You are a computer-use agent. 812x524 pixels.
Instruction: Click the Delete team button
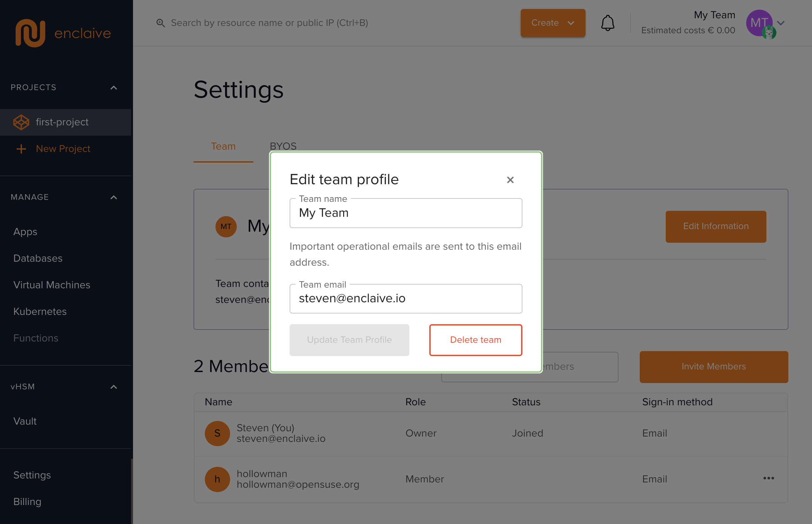pyautogui.click(x=475, y=340)
